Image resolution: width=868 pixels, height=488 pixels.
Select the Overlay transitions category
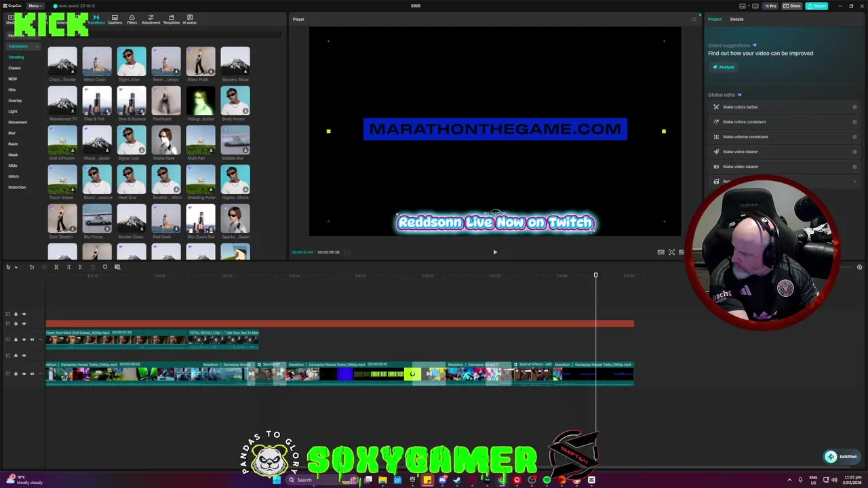pos(15,100)
